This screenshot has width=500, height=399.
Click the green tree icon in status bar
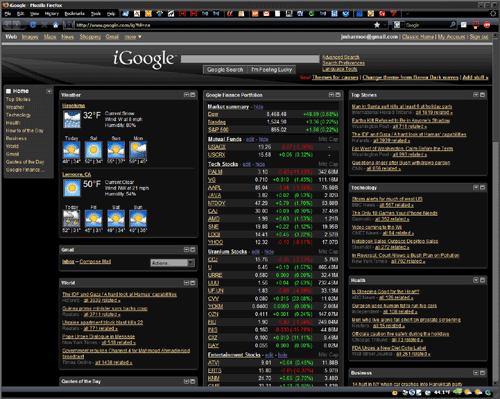(457, 392)
